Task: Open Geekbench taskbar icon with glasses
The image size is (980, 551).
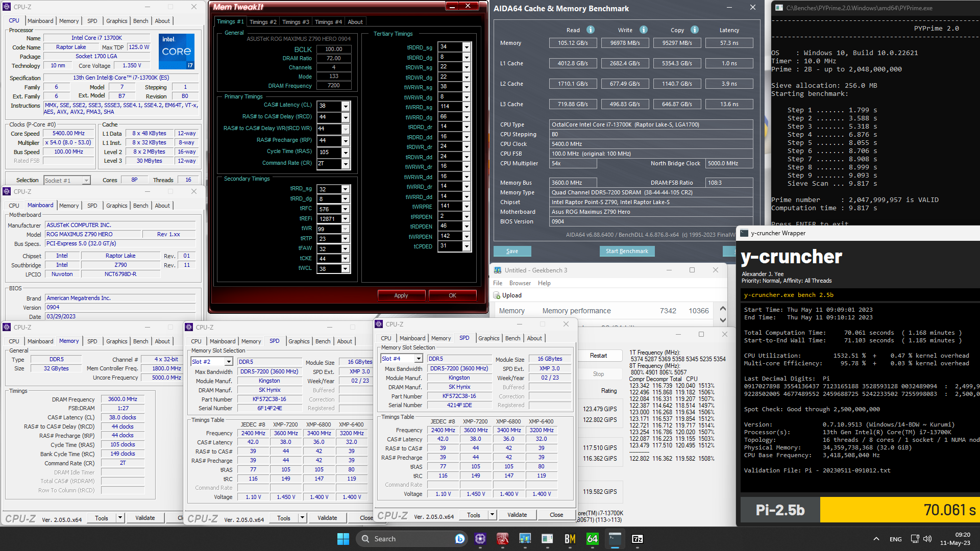Action: (x=525, y=539)
